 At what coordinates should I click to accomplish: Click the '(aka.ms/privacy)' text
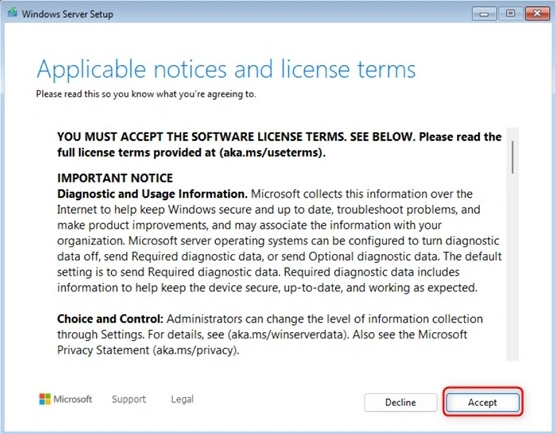click(x=196, y=350)
